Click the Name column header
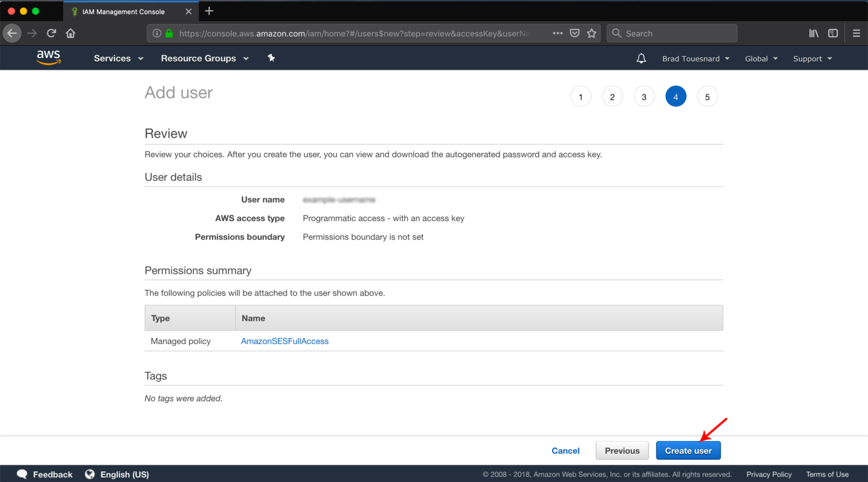 (479, 318)
